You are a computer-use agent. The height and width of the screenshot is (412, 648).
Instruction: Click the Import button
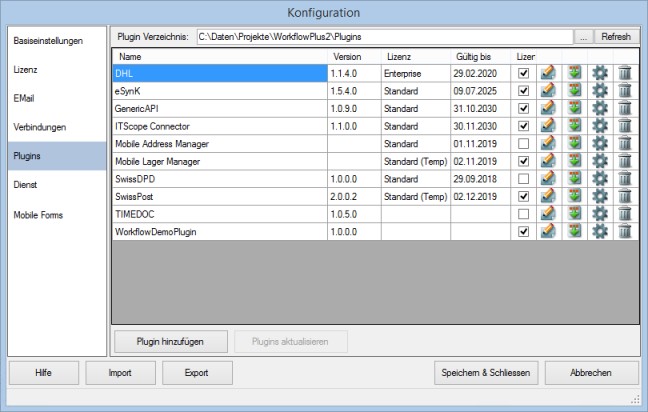[120, 373]
